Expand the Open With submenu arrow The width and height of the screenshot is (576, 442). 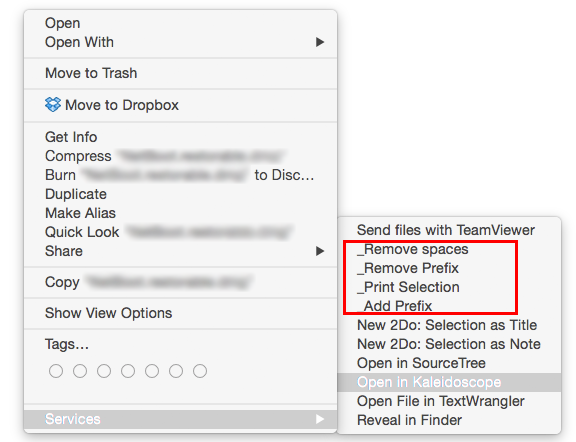click(x=320, y=42)
